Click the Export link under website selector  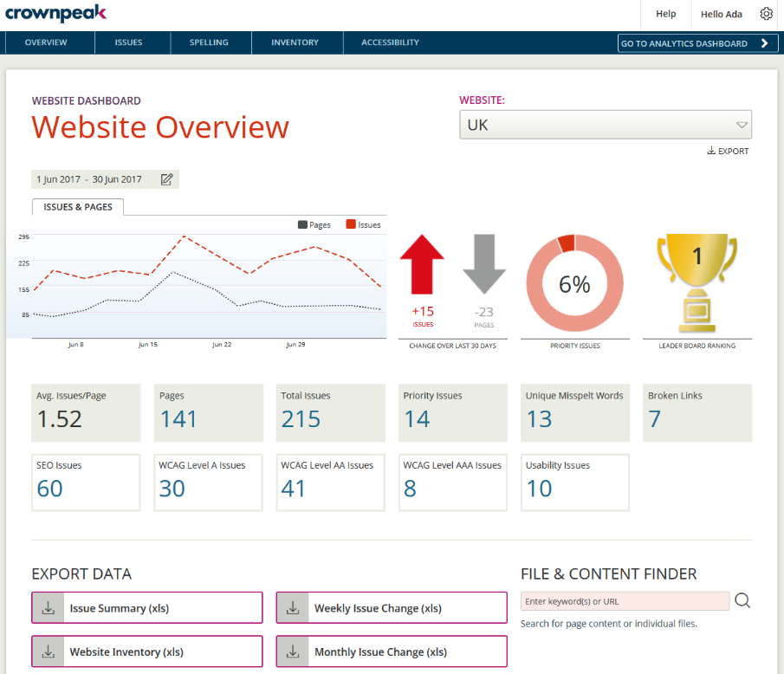(x=728, y=152)
